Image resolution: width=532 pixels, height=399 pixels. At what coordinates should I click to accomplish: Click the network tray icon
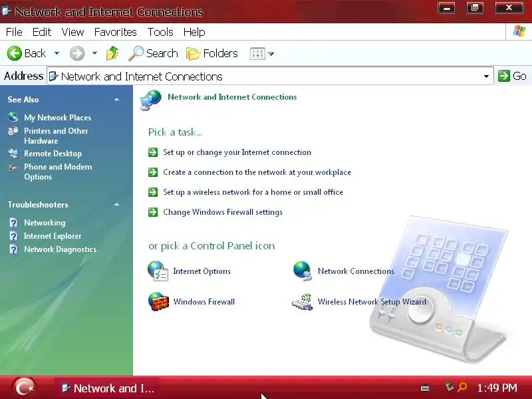[x=450, y=387]
